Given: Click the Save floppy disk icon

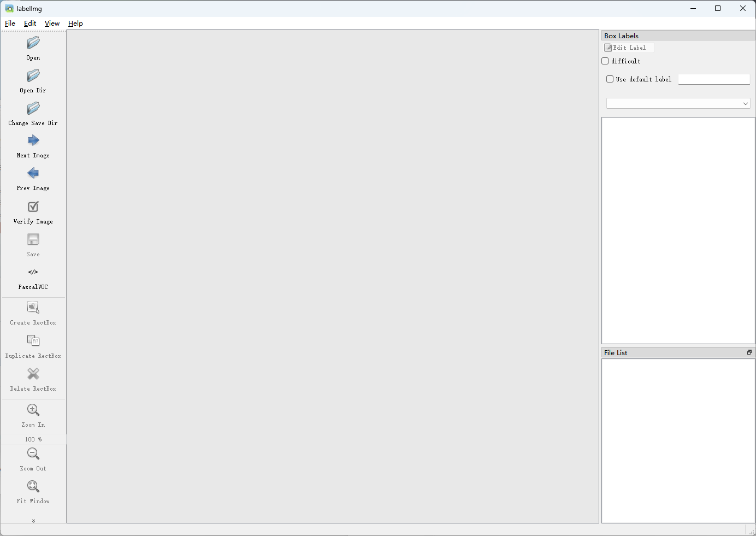Looking at the screenshot, I should point(33,239).
